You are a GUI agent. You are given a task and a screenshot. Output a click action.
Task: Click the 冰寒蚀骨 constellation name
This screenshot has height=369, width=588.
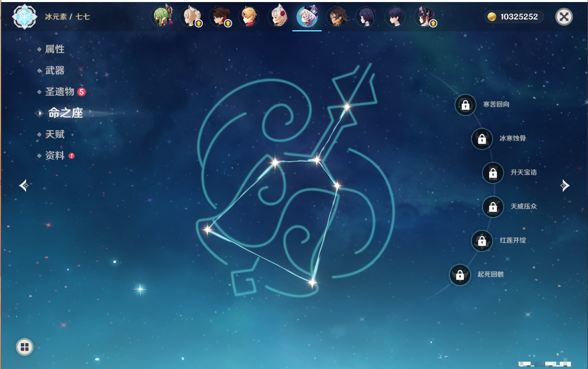point(513,138)
